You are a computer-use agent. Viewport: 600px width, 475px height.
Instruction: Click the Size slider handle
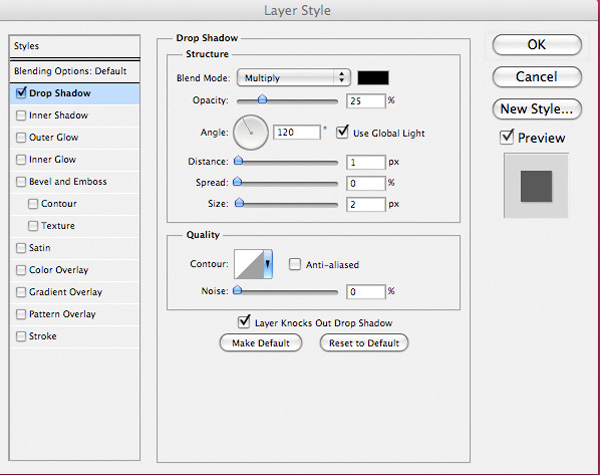[x=239, y=202]
